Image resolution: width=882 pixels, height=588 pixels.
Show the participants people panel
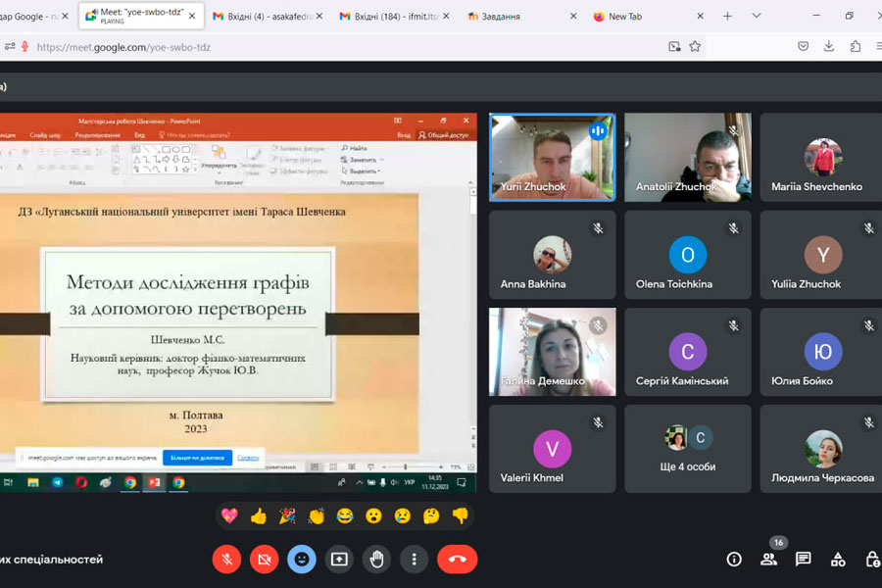(x=768, y=560)
